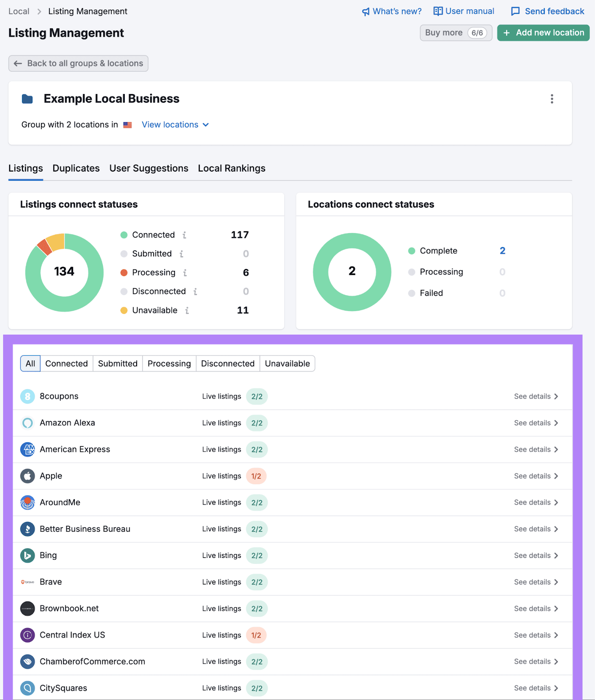Filter listings by Submitted
Screen dimensions: 595x700
(118, 364)
